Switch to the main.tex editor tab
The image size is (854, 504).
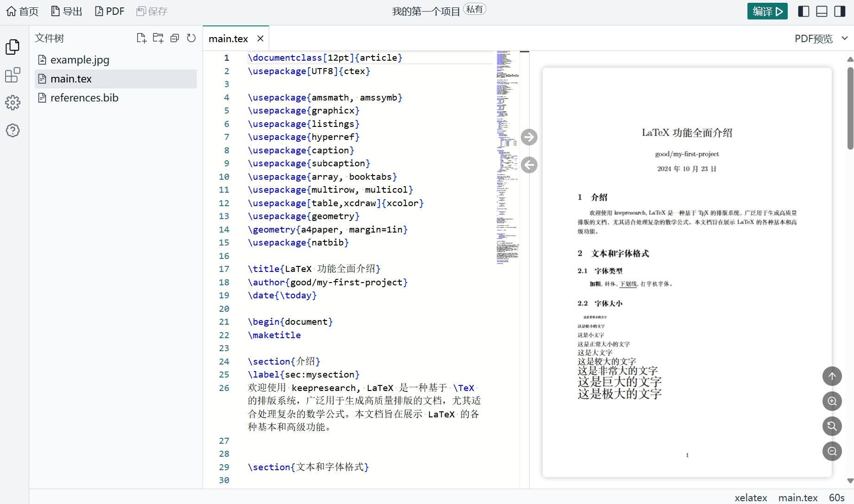pos(228,38)
